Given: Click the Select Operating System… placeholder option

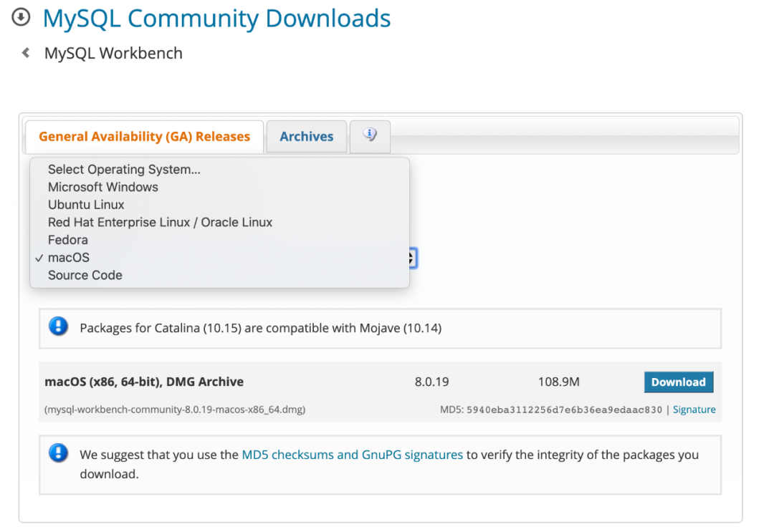Looking at the screenshot, I should (x=124, y=170).
